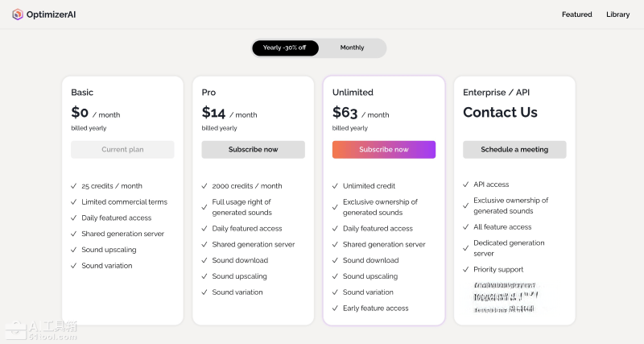
Task: Click checkmark beside Pro plan Sound download
Action: (x=204, y=260)
